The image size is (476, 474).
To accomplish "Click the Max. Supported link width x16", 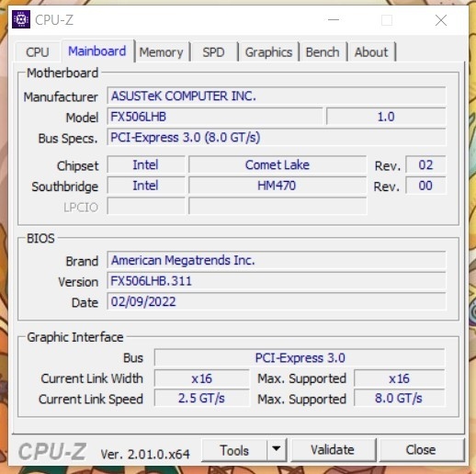I will (400, 378).
